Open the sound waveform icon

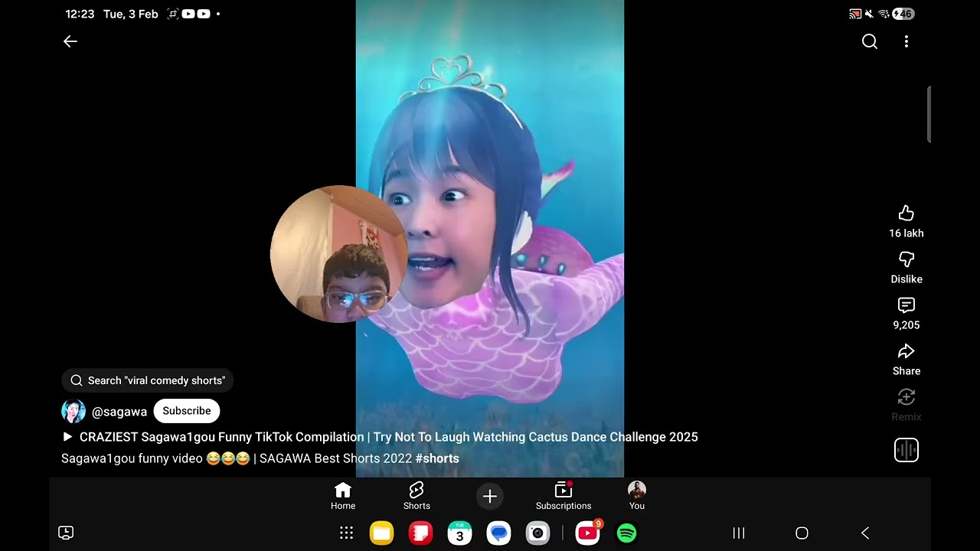pyautogui.click(x=906, y=449)
